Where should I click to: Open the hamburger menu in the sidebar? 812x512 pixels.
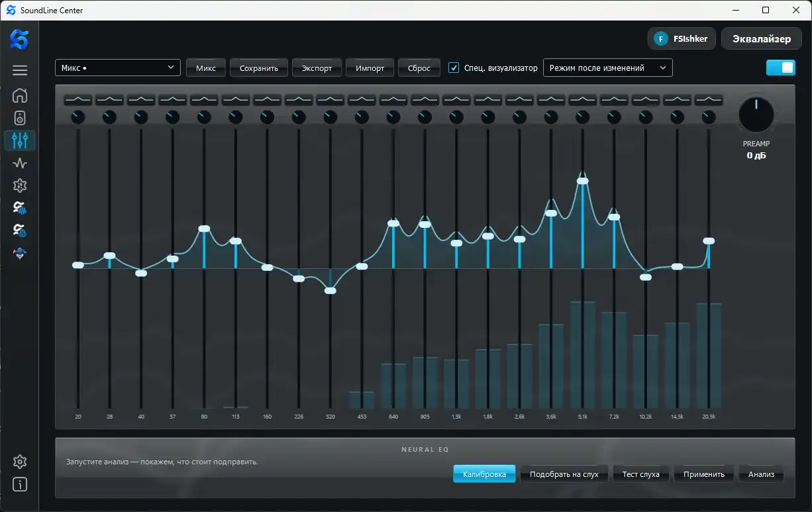point(20,70)
